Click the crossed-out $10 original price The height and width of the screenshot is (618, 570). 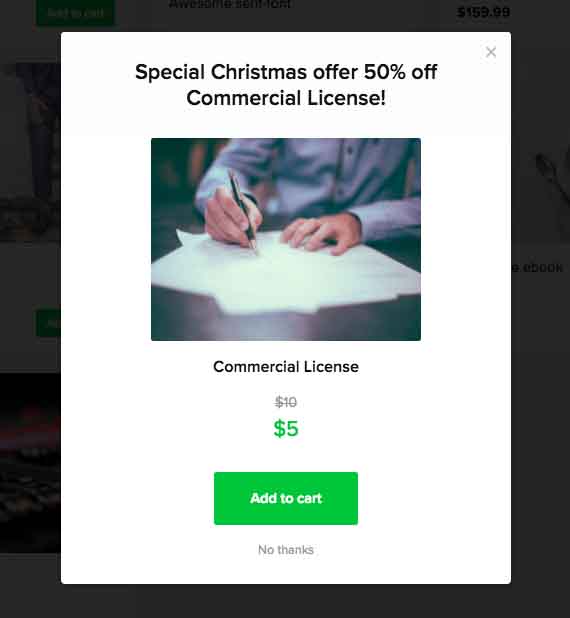coord(286,402)
